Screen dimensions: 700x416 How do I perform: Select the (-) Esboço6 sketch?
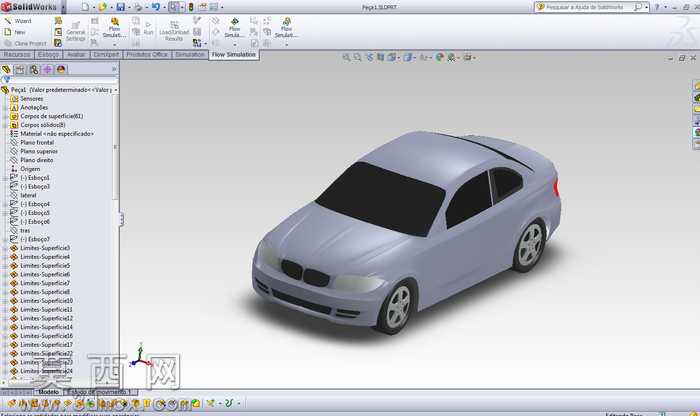(30, 222)
